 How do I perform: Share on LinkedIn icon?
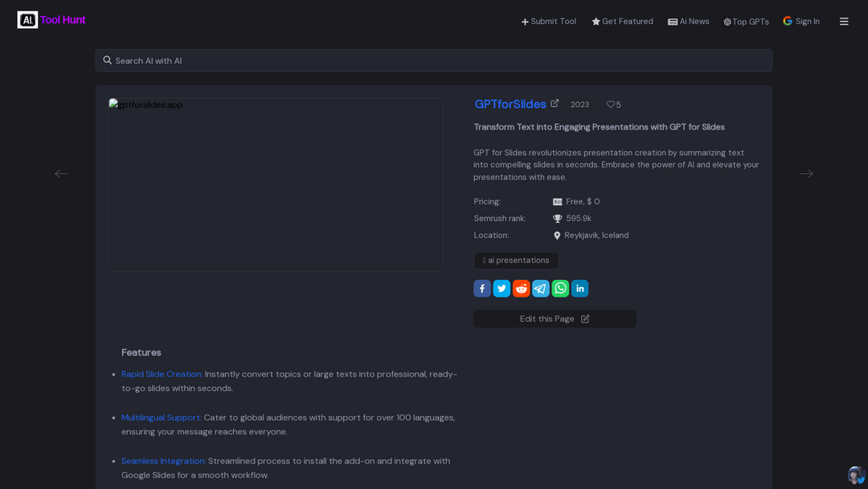(579, 289)
